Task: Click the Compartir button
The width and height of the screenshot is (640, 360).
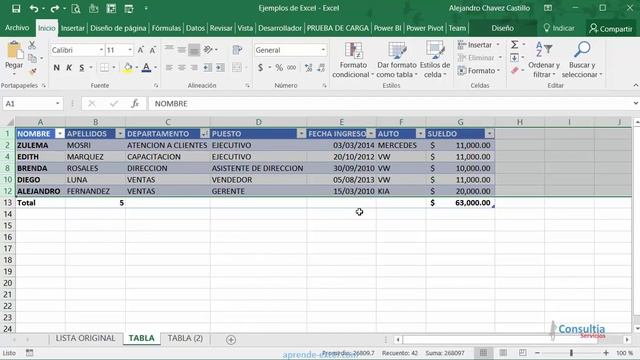Action: pyautogui.click(x=611, y=28)
